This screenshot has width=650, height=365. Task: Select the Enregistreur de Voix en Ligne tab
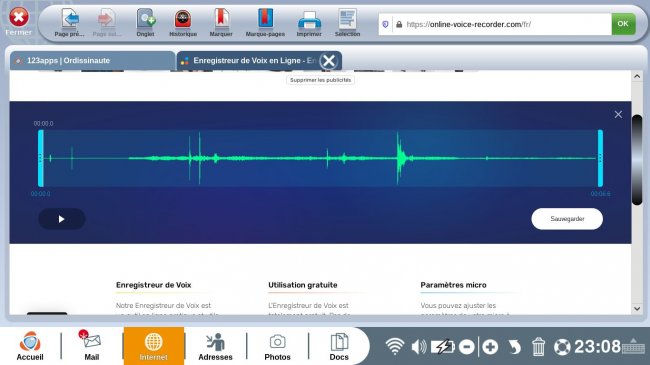tap(249, 61)
